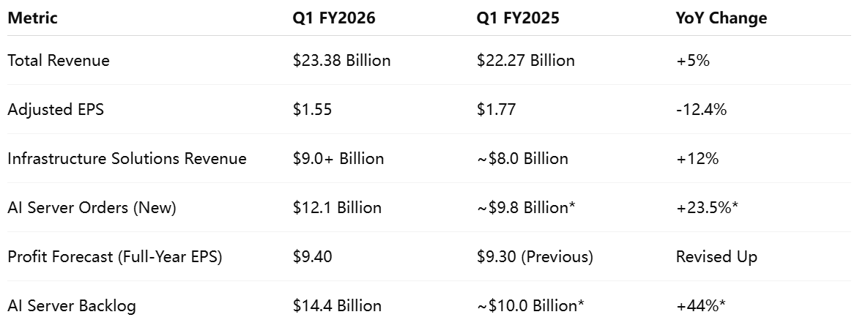Select the +5% revenue change cell
868x320 pixels.
pyautogui.click(x=692, y=60)
